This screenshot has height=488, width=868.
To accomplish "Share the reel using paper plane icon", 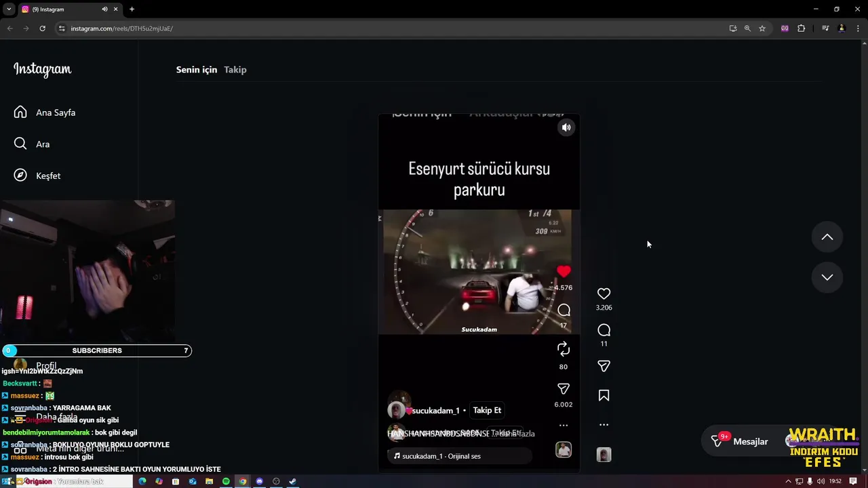I will (604, 366).
